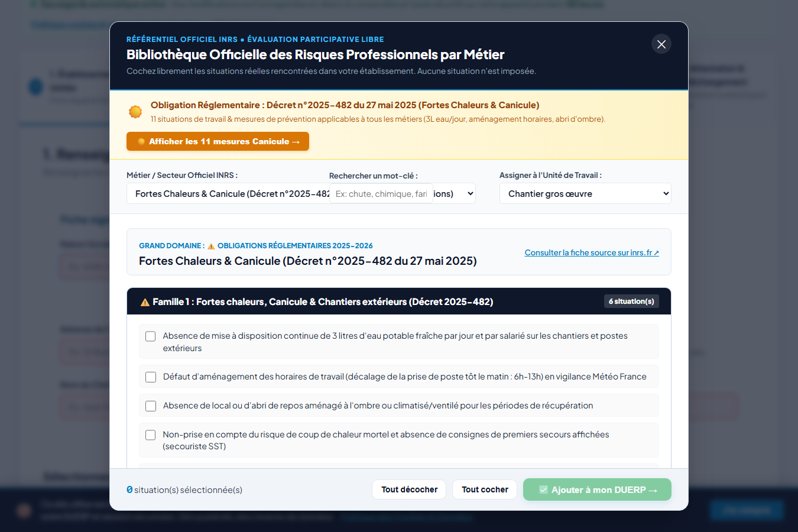
Task: Check 'Absence de mise à disposition continue de 3 litres' box
Action: coord(151,336)
